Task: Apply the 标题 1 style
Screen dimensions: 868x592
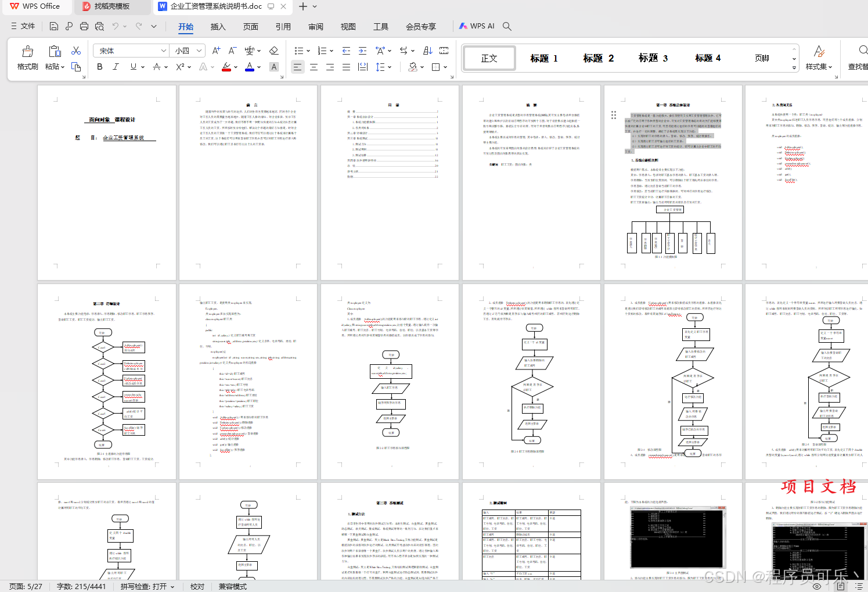Action: [543, 58]
